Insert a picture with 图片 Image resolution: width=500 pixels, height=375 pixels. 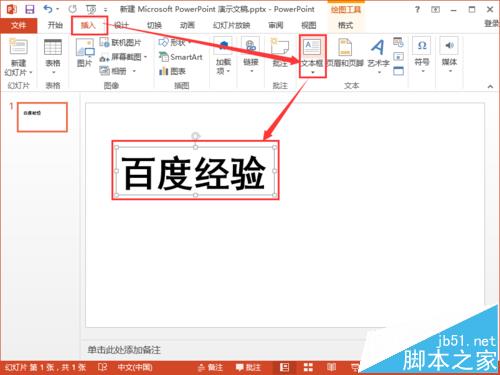pos(85,53)
